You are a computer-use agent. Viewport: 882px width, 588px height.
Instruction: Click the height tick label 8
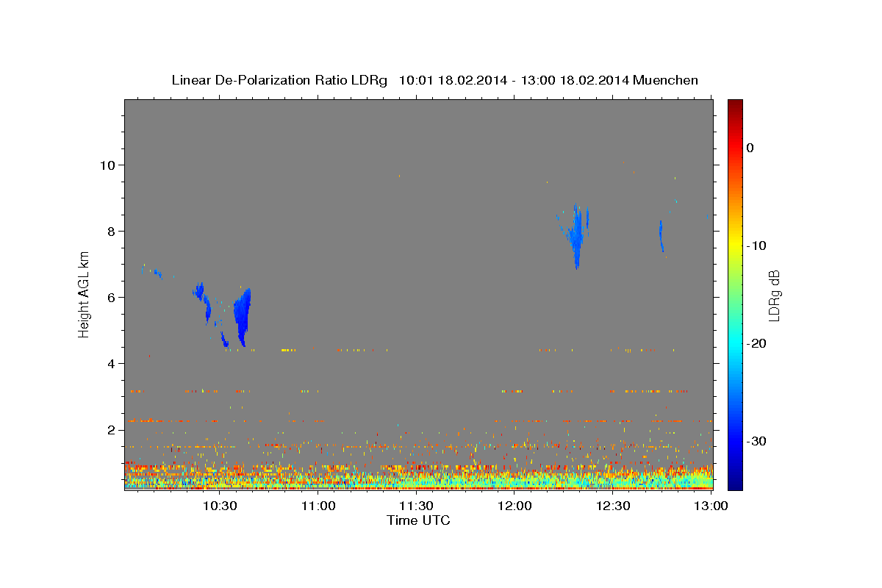pos(113,232)
